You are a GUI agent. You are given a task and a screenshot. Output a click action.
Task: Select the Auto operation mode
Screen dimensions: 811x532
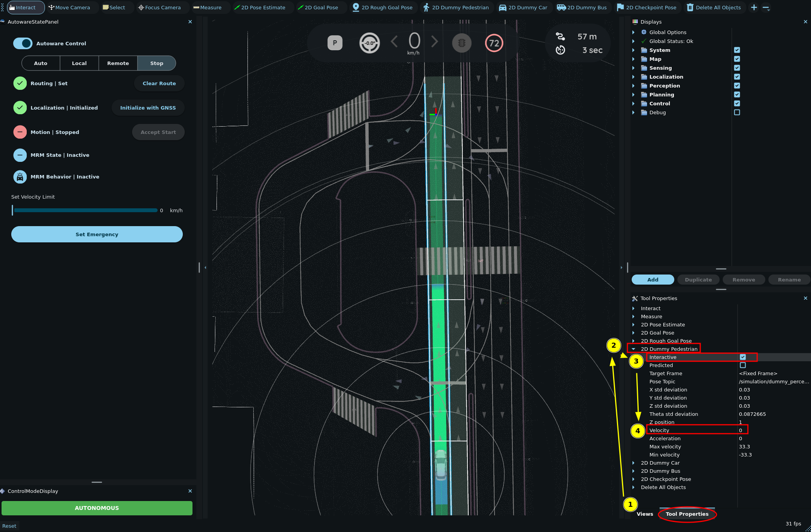point(41,63)
